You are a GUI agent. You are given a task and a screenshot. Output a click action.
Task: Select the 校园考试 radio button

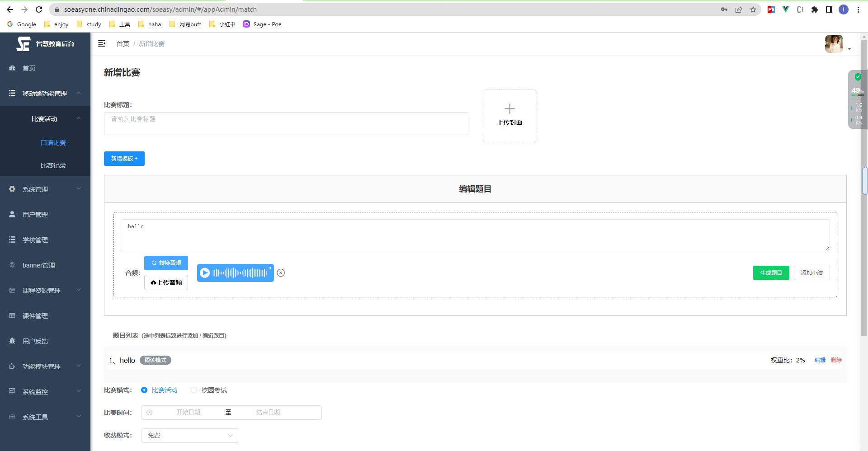coord(193,390)
